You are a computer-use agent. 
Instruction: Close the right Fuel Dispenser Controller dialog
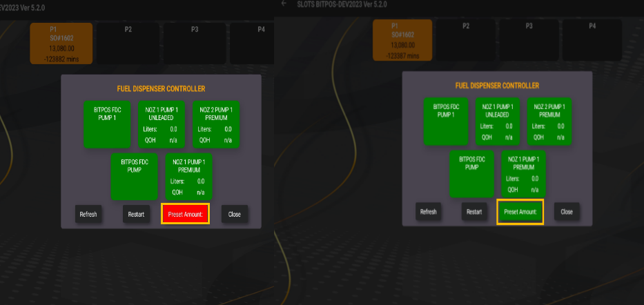pos(567,212)
